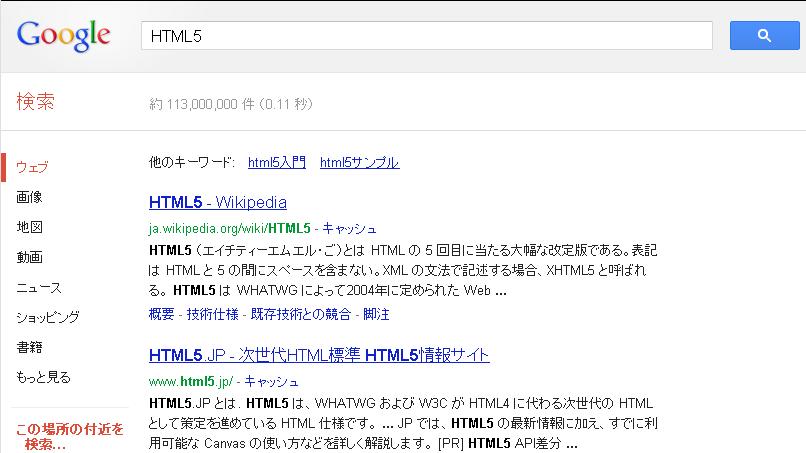Image resolution: width=806 pixels, height=453 pixels.
Task: Open related keyword html5サンプル
Action: tap(359, 162)
